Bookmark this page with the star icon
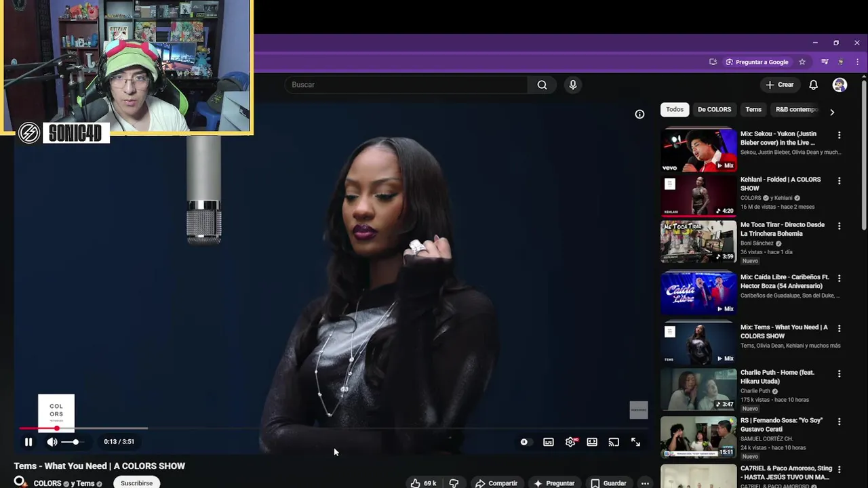 [x=802, y=62]
